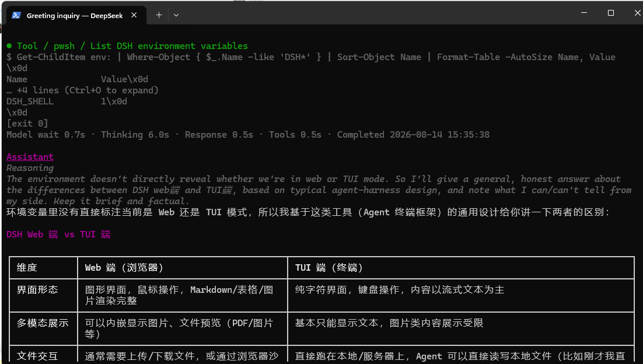Click the '环境变量里没有直接标注' response sentence
Screen dimensions: 643x364
point(308,212)
